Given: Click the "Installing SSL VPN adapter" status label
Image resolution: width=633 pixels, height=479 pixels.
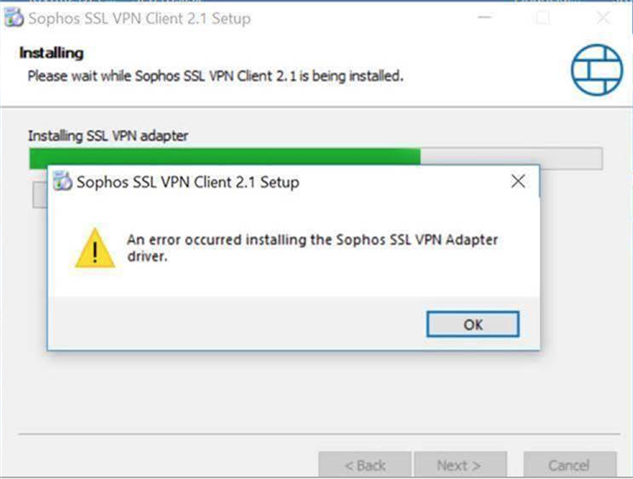Looking at the screenshot, I should coord(107,135).
